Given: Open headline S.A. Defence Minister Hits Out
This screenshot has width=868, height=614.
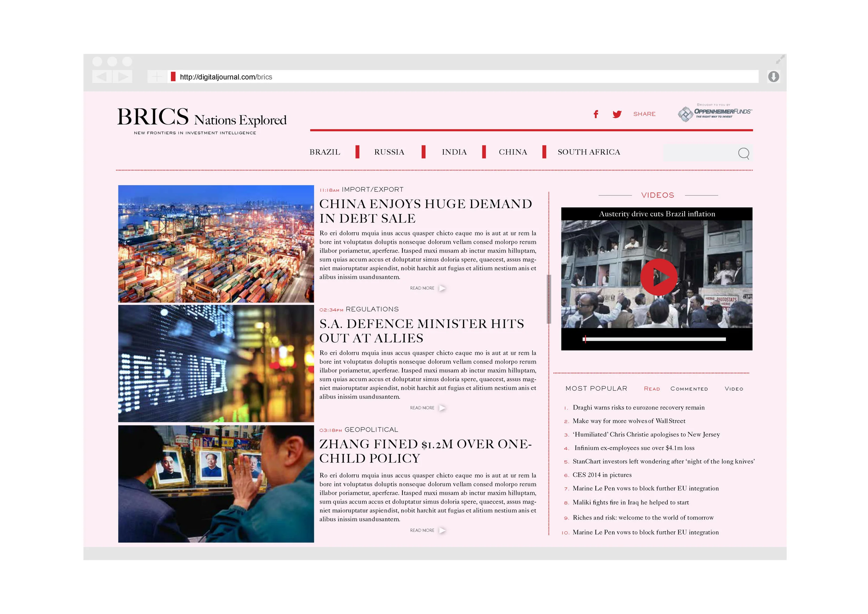Looking at the screenshot, I should coord(422,331).
